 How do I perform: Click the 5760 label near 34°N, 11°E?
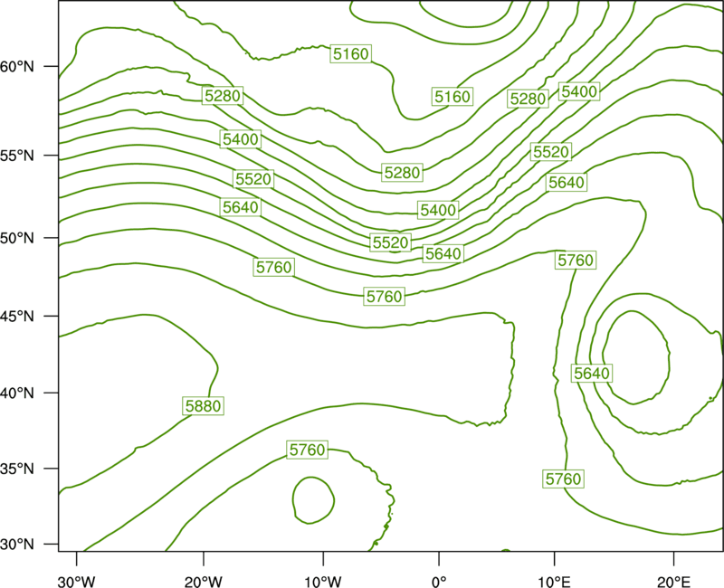coord(563,479)
